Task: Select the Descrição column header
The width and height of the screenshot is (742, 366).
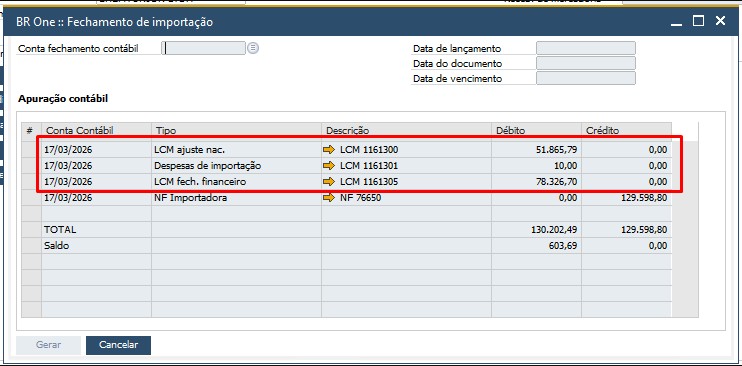Action: pyautogui.click(x=406, y=130)
